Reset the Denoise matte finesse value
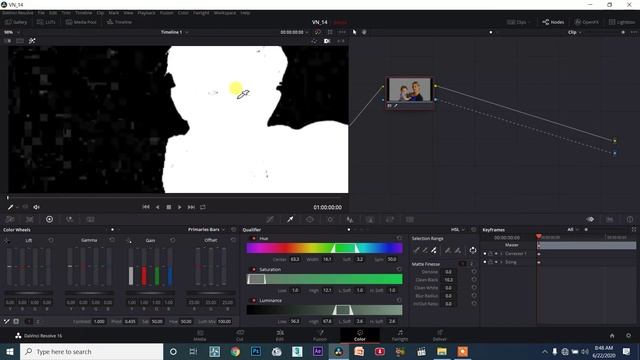 point(474,272)
